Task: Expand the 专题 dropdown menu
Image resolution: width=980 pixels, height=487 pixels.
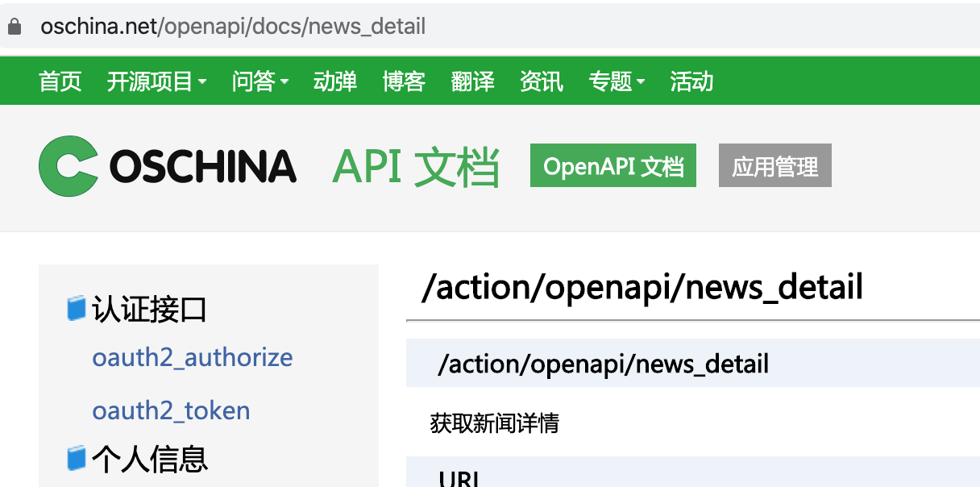Action: 617,81
